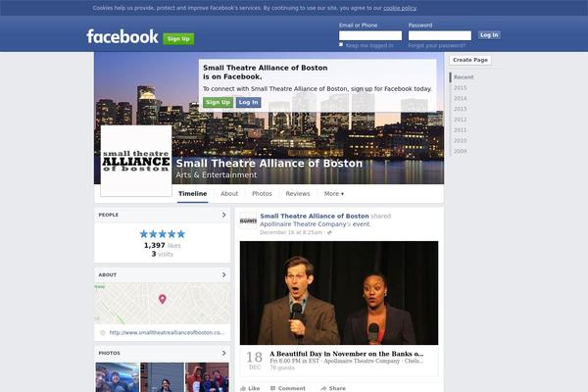
Task: Click Small Theatre Alliance of Boston post author
Action: click(315, 216)
